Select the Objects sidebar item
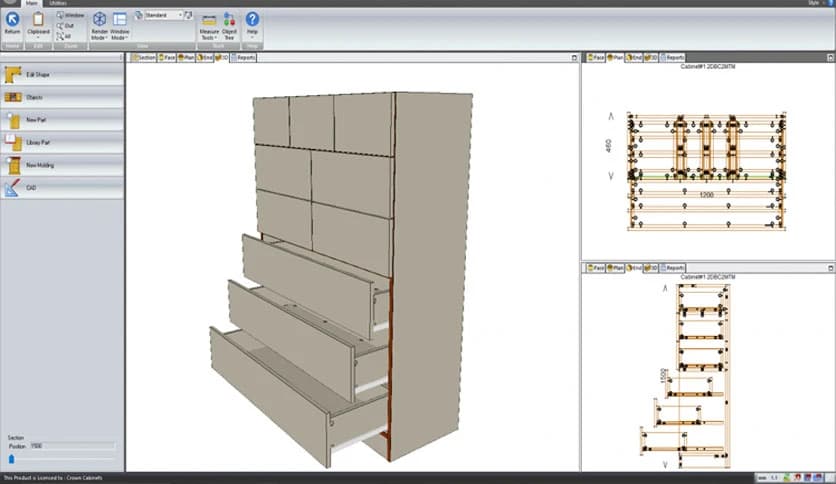The height and width of the screenshot is (484, 836). pos(14,98)
